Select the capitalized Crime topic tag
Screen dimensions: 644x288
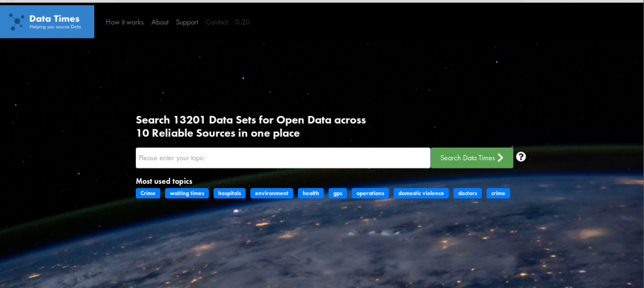[148, 193]
